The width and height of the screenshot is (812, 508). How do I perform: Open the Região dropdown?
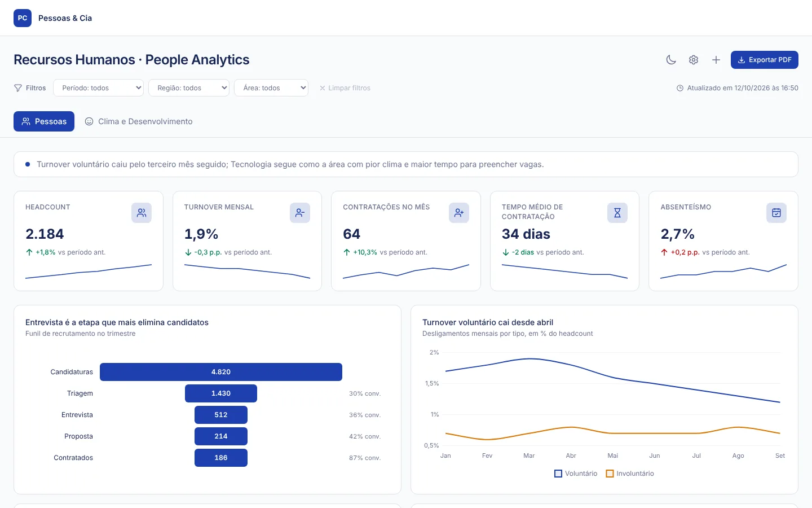point(189,88)
